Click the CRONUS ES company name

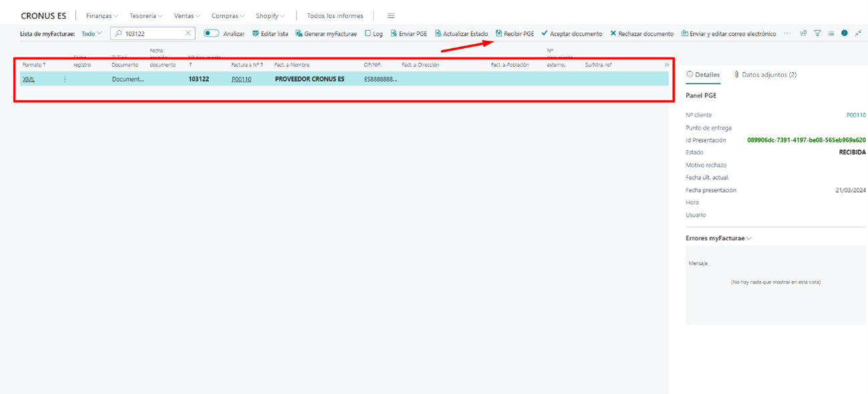43,16
